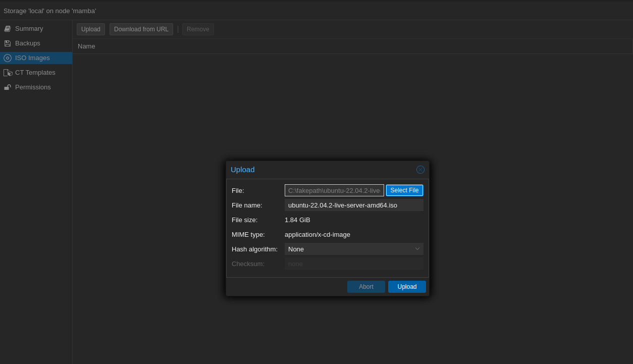
Task: Click the File size label
Action: point(245,220)
